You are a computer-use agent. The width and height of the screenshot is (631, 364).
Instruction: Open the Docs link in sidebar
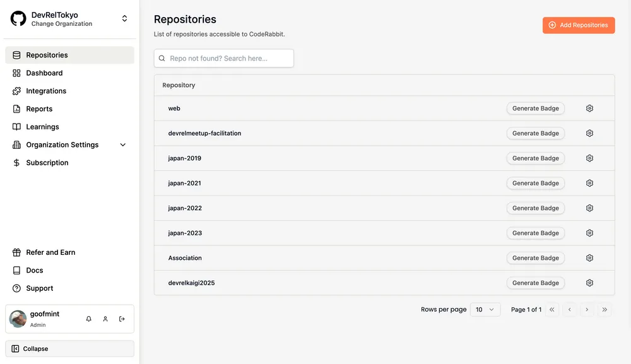[x=35, y=270]
